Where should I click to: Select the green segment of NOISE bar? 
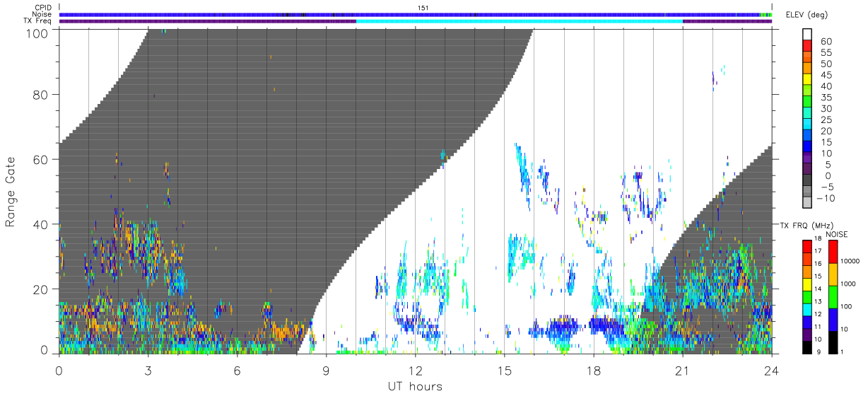click(x=834, y=297)
